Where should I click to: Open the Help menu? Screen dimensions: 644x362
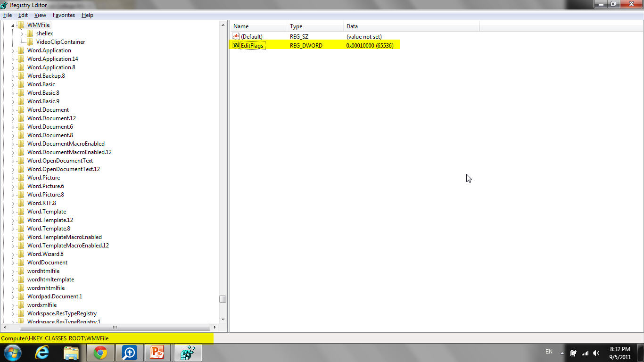point(87,15)
